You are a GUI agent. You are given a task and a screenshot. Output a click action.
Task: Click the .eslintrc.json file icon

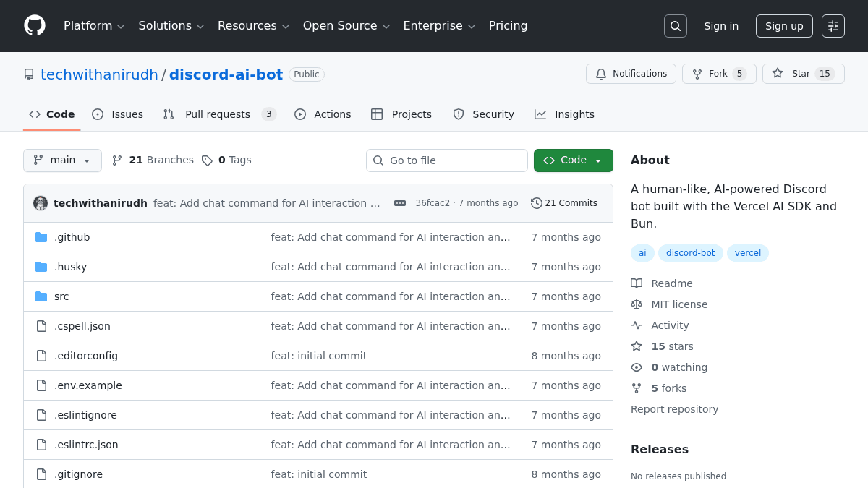(x=41, y=445)
